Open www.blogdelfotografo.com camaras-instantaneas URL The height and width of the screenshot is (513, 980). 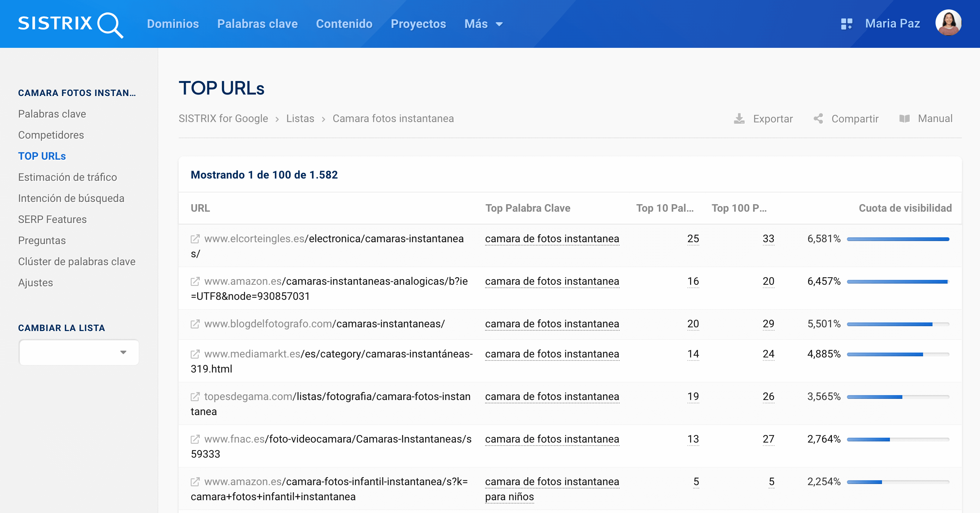(x=325, y=324)
